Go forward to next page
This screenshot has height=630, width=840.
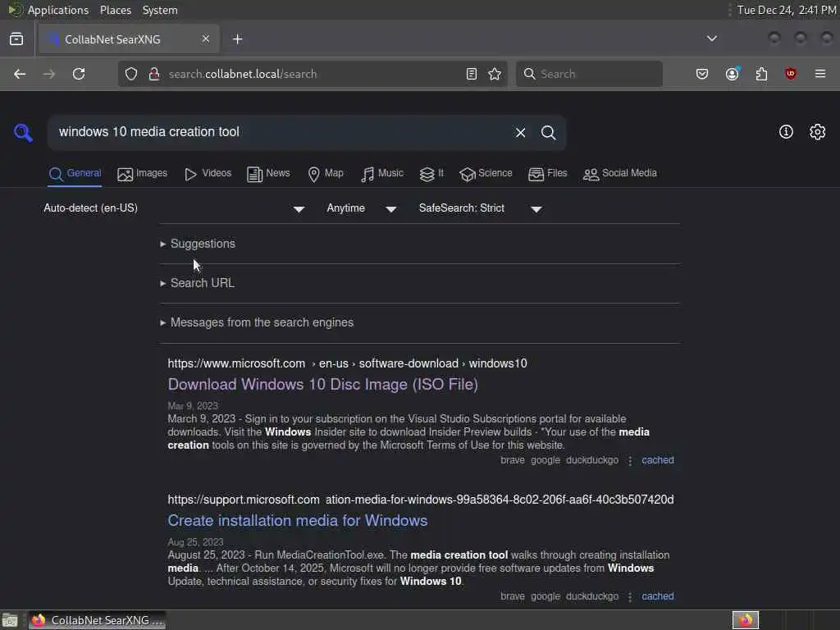pos(48,74)
